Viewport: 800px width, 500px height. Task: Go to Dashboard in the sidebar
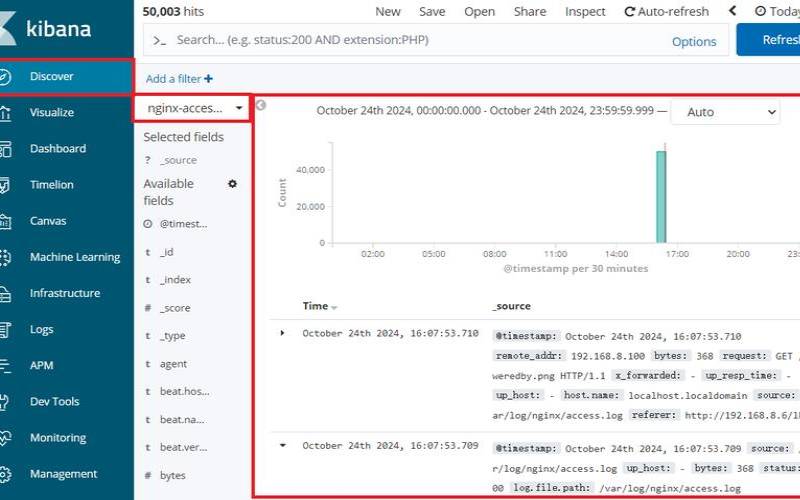tap(58, 148)
